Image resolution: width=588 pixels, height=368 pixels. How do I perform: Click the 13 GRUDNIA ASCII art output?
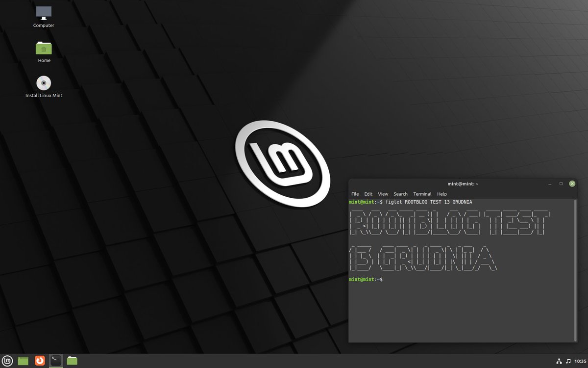coord(423,258)
